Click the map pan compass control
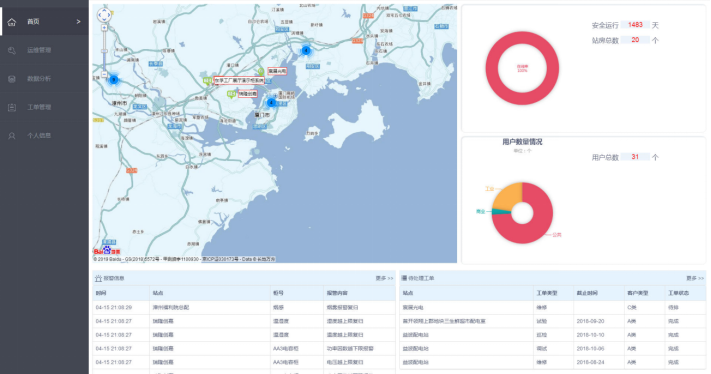Screen dimensions: 711x374 [x=104, y=15]
